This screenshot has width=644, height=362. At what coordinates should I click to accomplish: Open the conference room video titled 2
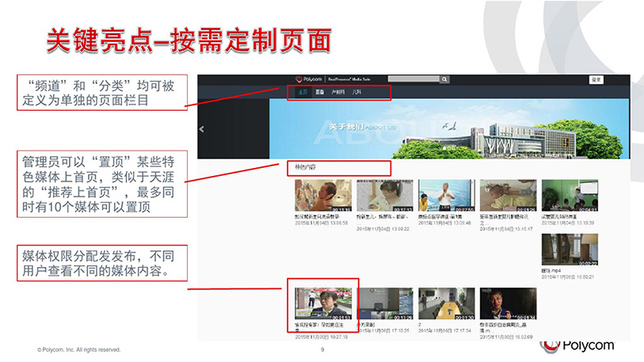pos(446,303)
